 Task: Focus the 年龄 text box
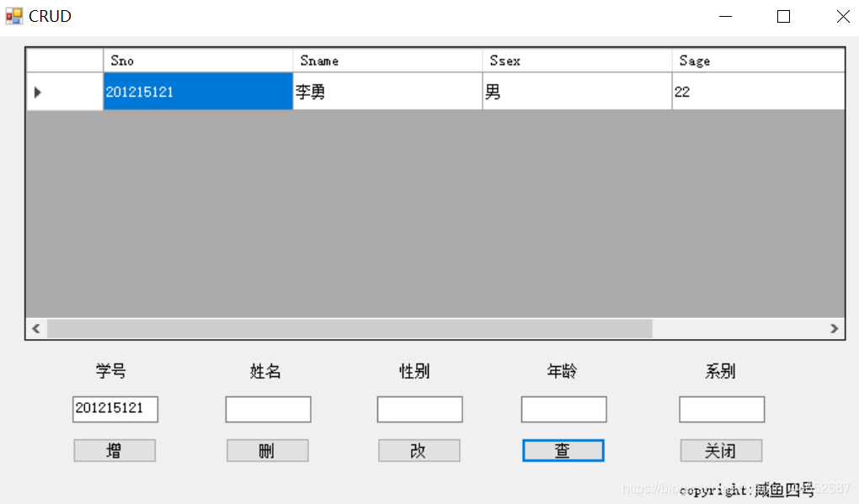coord(563,409)
